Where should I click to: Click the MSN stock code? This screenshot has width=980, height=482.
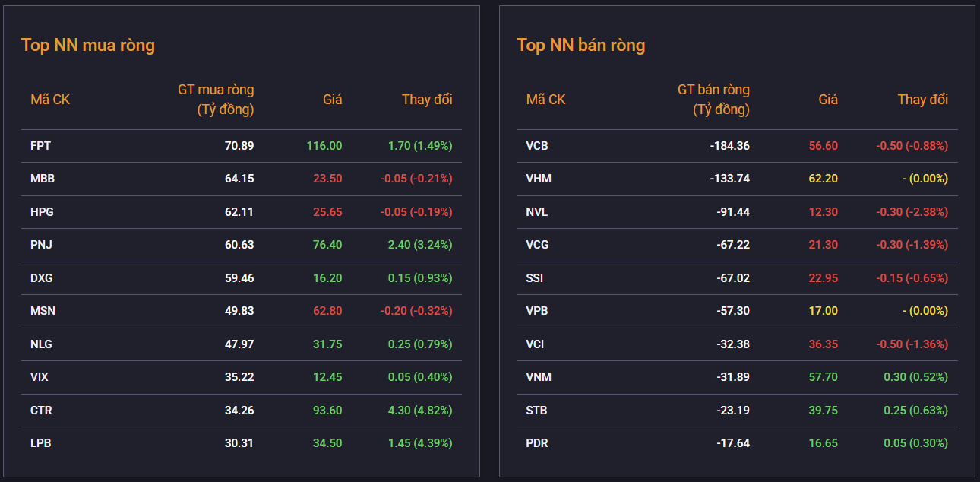(x=43, y=311)
